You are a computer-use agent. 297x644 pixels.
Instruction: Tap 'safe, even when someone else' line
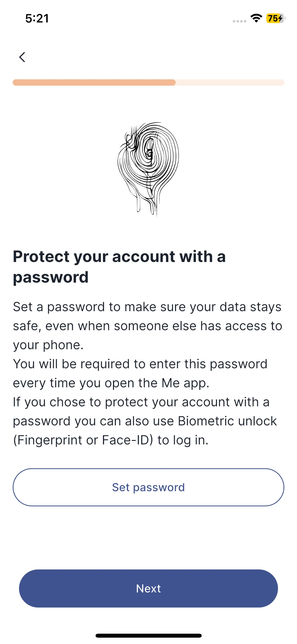(148, 326)
